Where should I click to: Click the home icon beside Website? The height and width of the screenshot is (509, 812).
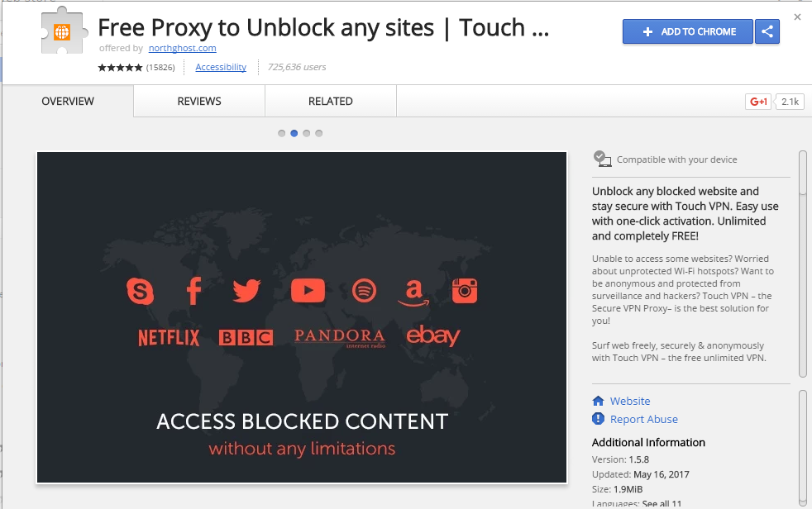(598, 401)
